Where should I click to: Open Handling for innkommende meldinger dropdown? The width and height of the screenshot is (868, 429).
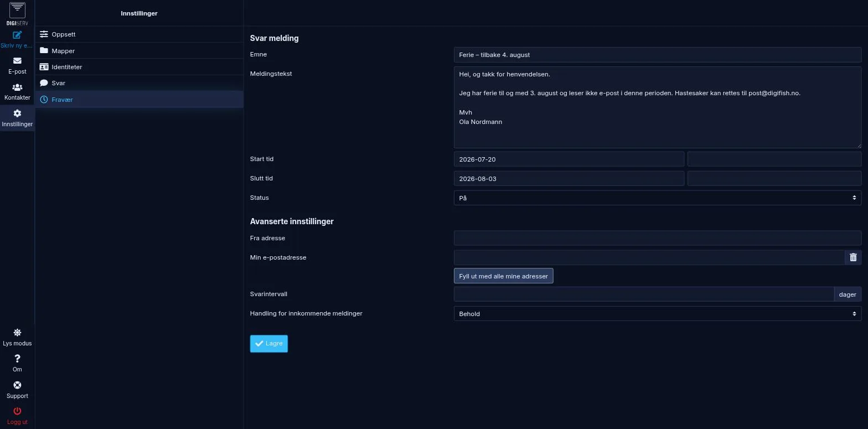click(657, 314)
